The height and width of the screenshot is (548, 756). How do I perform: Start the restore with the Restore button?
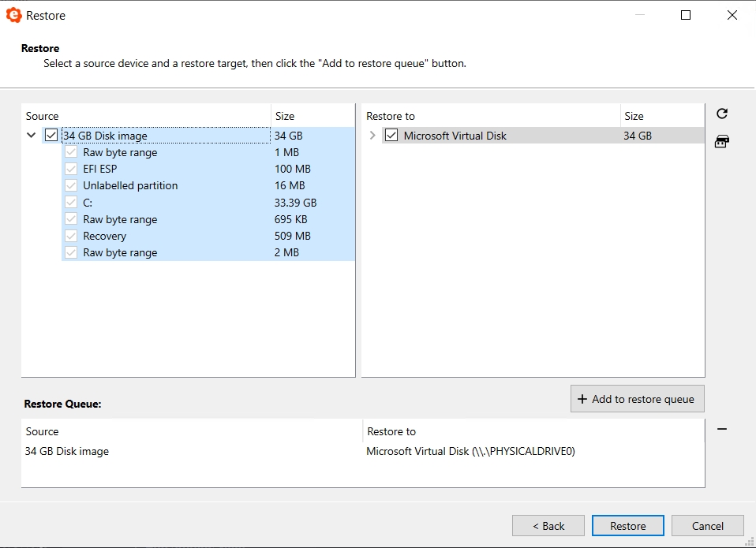[627, 526]
